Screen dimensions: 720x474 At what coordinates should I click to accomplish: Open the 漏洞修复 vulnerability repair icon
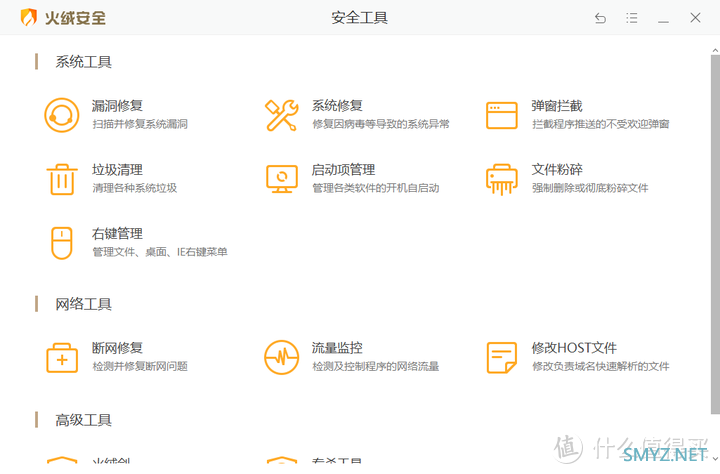61,115
